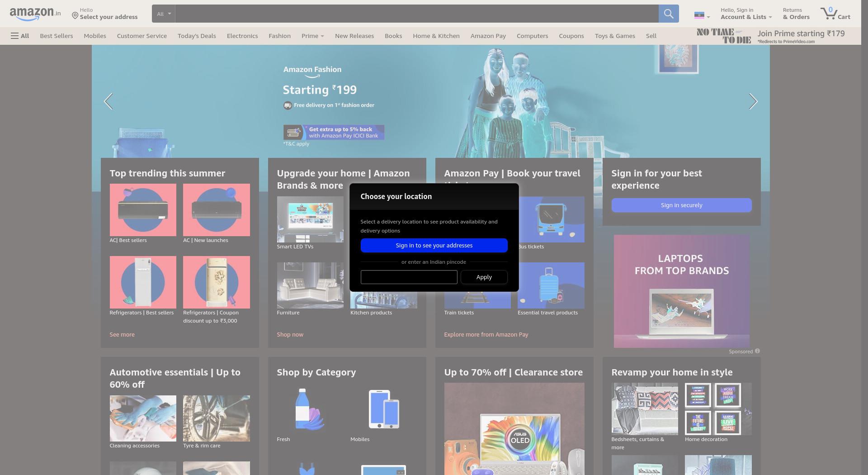This screenshot has height=475, width=868.
Task: Expand the Prime navigation dropdown
Action: [312, 36]
